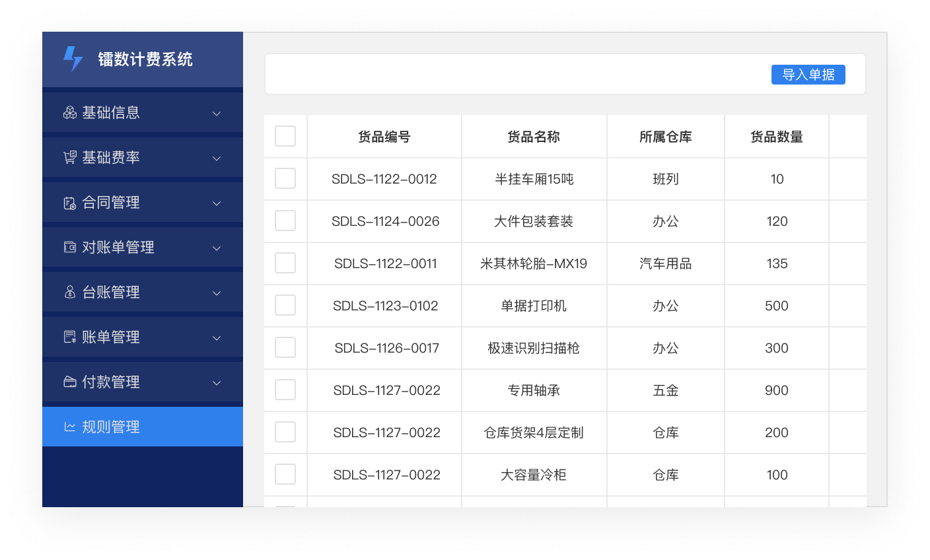The image size is (930, 560).
Task: Click the 基础费率 cart icon
Action: [x=70, y=158]
